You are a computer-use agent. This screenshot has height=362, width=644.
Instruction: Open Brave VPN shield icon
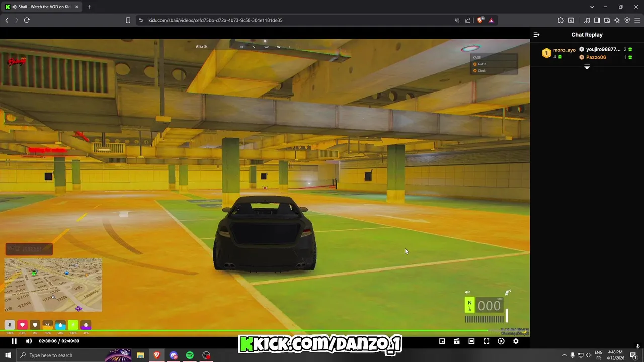pos(627,20)
